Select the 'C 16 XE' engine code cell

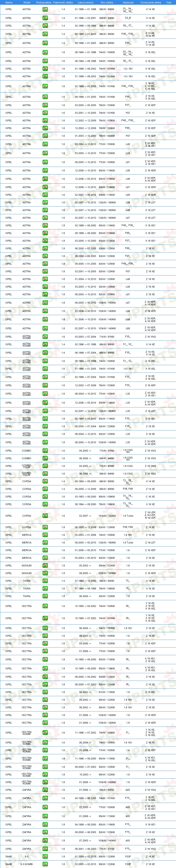150,497
